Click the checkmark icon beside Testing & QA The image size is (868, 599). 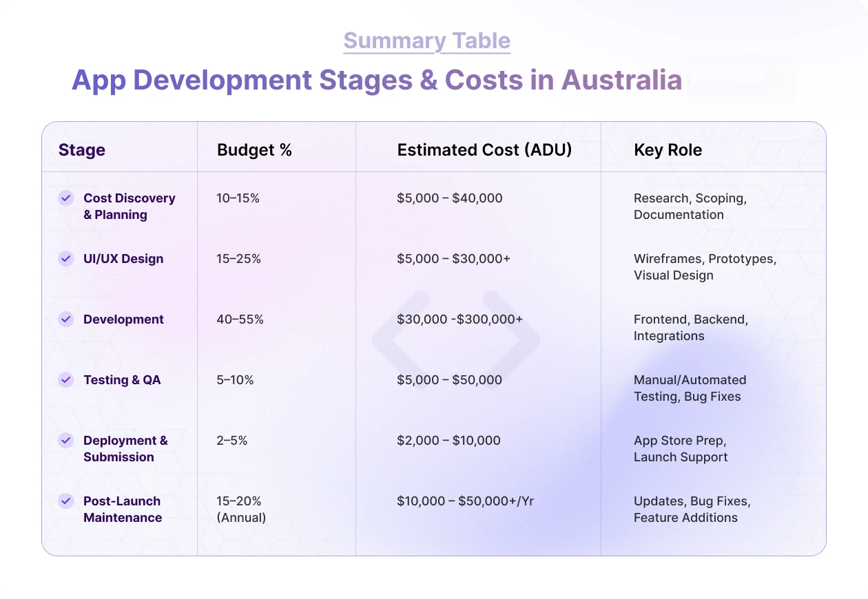pyautogui.click(x=65, y=379)
